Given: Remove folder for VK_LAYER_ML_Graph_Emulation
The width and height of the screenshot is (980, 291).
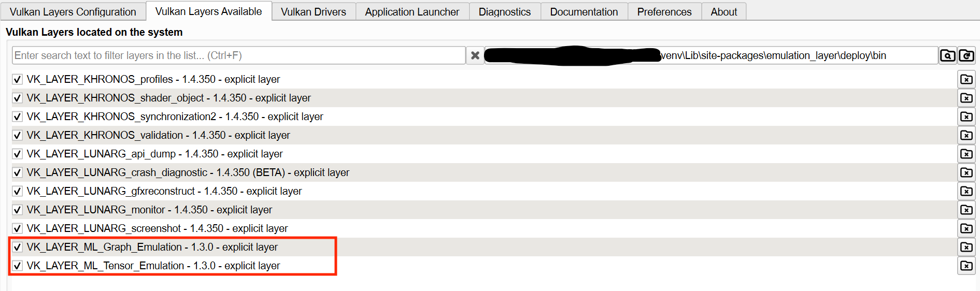Looking at the screenshot, I should [x=967, y=247].
